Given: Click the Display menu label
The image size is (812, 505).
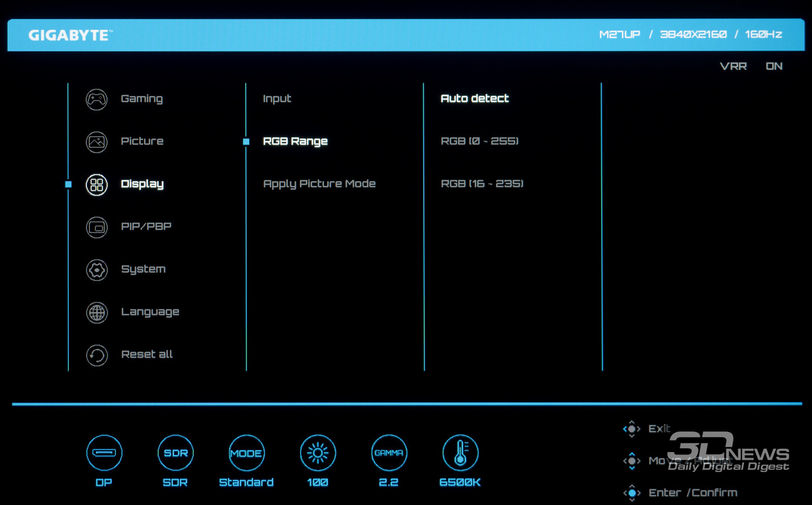Looking at the screenshot, I should click(x=142, y=184).
